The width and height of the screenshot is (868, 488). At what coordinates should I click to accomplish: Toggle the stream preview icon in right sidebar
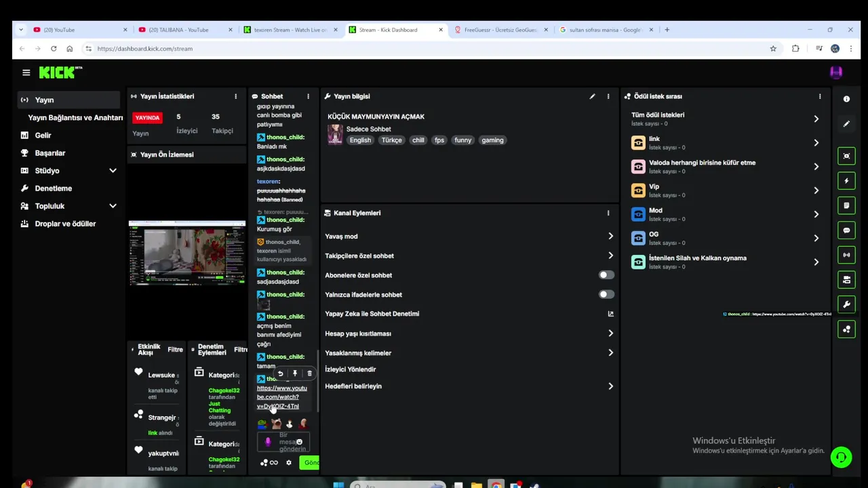(846, 156)
